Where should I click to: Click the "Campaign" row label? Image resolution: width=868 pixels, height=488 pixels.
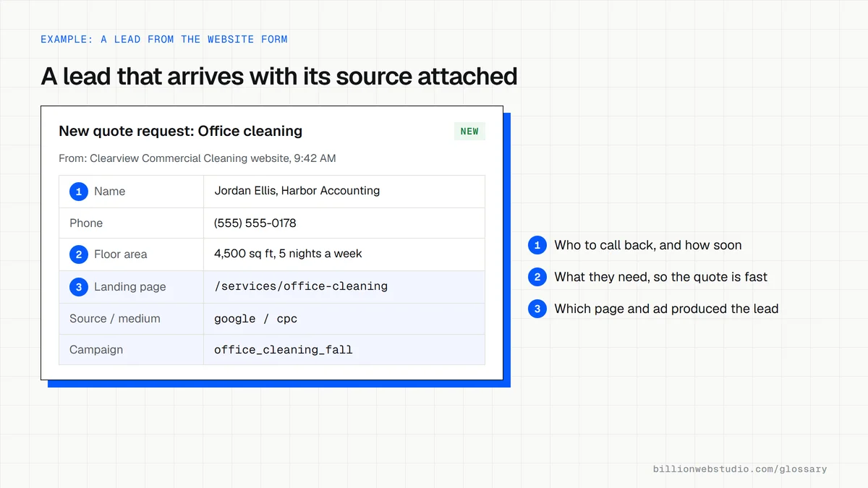[96, 350]
